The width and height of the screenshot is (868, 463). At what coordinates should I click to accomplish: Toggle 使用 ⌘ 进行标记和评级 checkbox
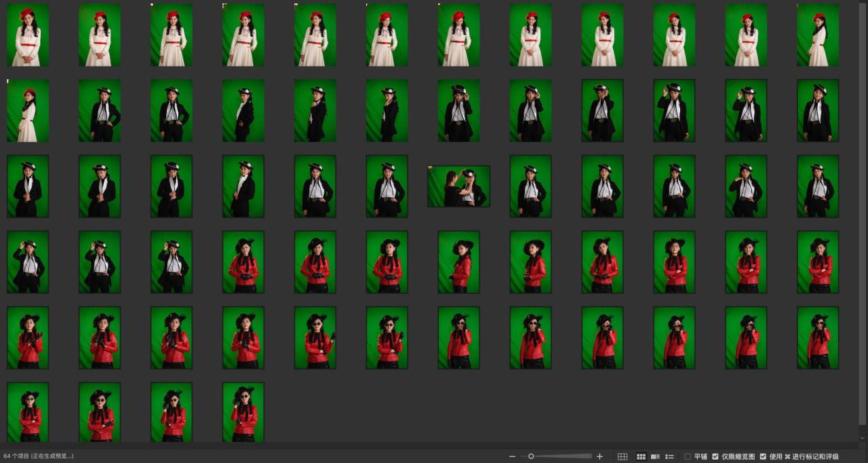click(764, 456)
